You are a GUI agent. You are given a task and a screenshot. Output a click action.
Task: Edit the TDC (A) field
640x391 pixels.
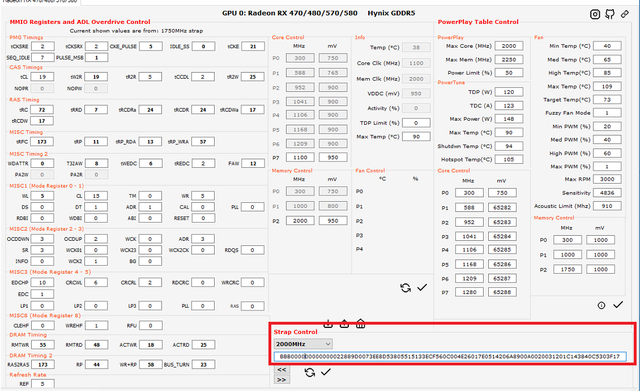tap(509, 106)
